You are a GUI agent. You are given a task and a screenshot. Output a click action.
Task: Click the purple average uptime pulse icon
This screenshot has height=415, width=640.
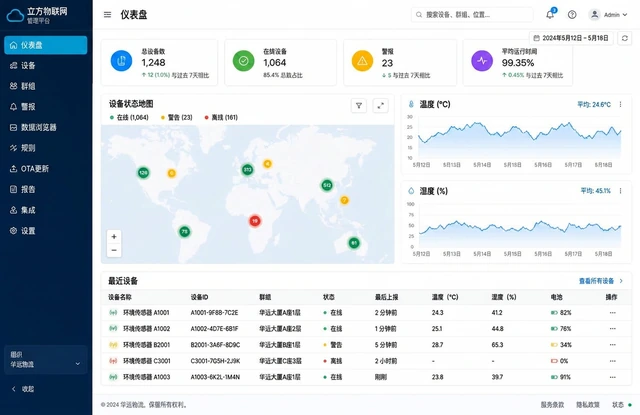coord(482,61)
